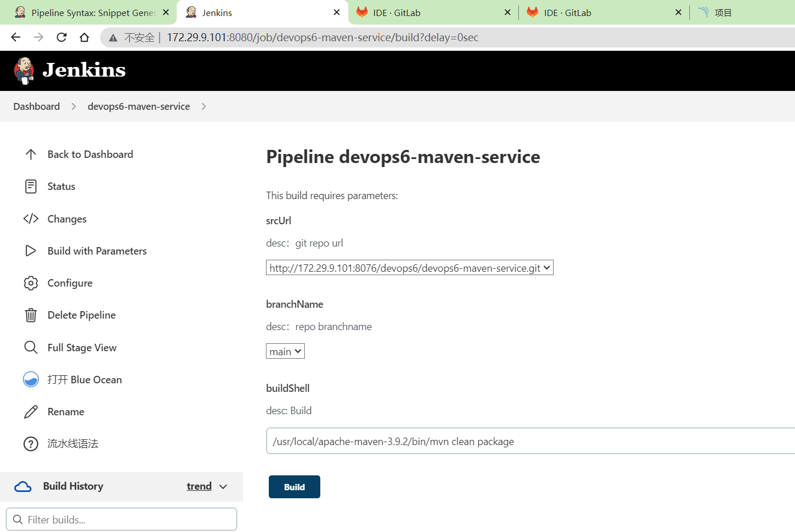Click the not-secure warning icon in address bar

click(x=113, y=38)
